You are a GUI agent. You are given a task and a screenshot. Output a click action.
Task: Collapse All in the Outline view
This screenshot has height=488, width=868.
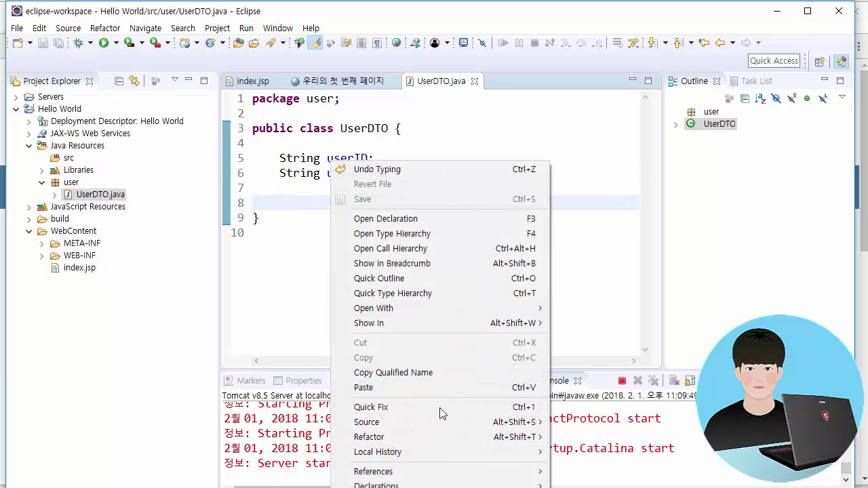(x=745, y=98)
